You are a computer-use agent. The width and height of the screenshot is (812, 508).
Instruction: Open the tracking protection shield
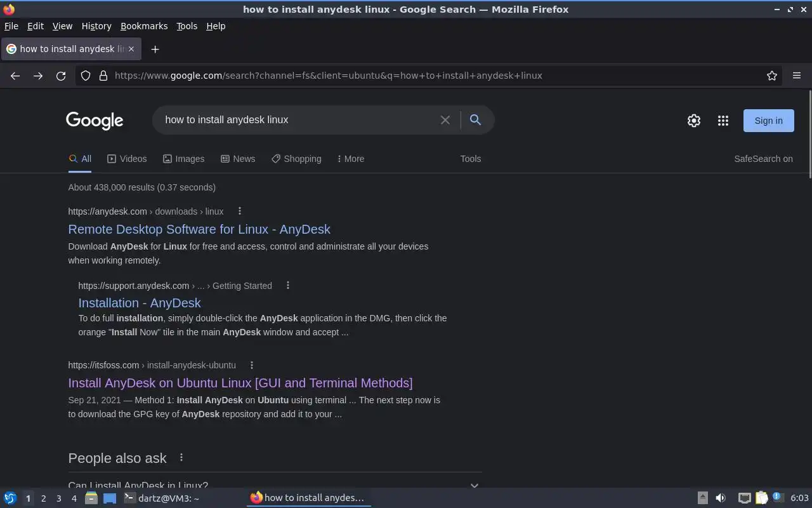(86, 76)
